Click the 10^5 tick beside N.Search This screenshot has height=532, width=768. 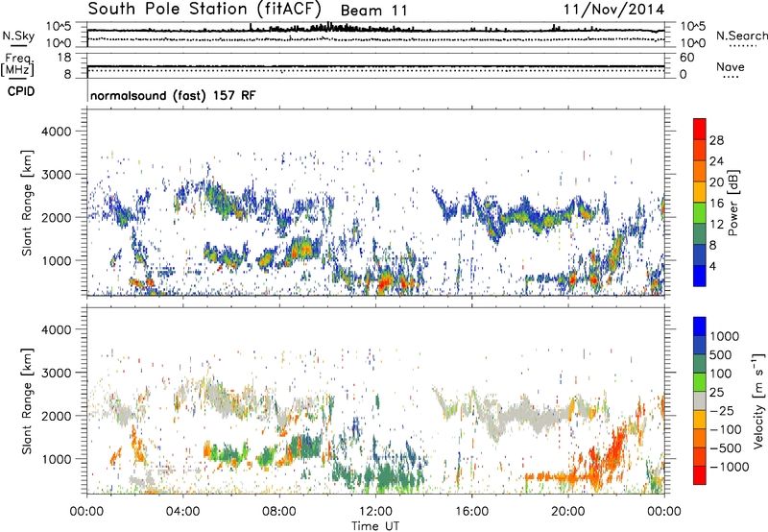pyautogui.click(x=693, y=26)
